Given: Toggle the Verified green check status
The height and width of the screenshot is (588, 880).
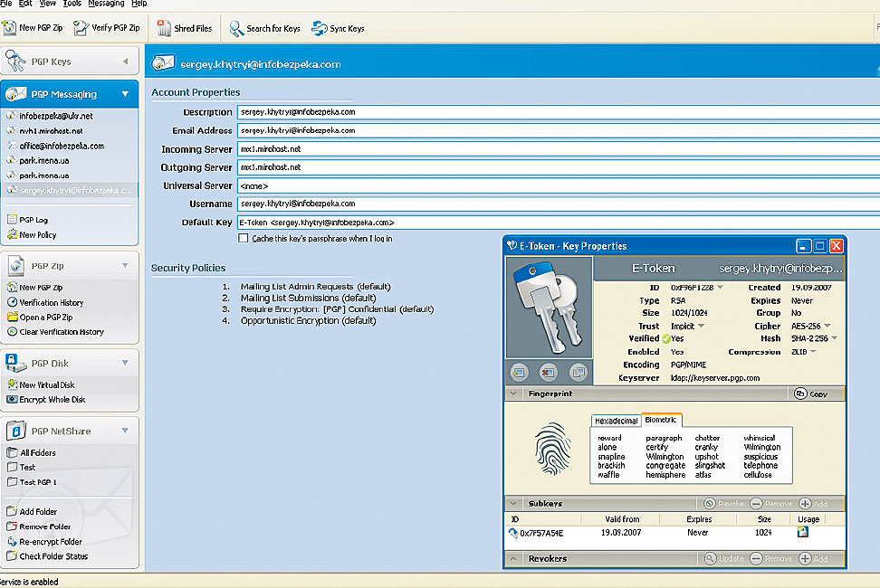Looking at the screenshot, I should tap(665, 338).
